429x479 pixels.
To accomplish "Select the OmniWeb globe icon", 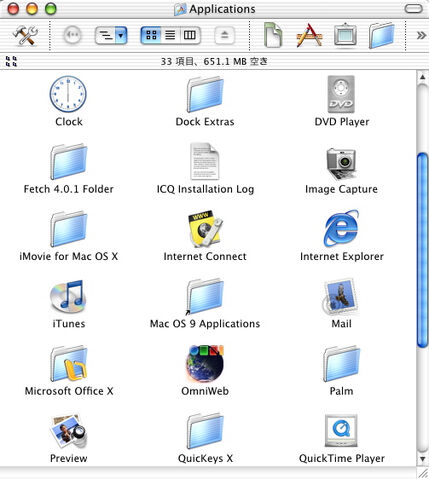I will 205,364.
